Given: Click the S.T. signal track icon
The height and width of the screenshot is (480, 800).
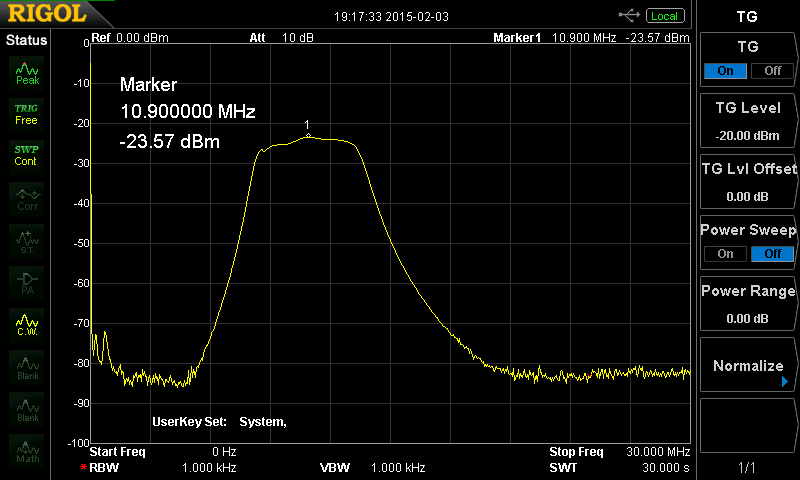Looking at the screenshot, I should pos(27,241).
